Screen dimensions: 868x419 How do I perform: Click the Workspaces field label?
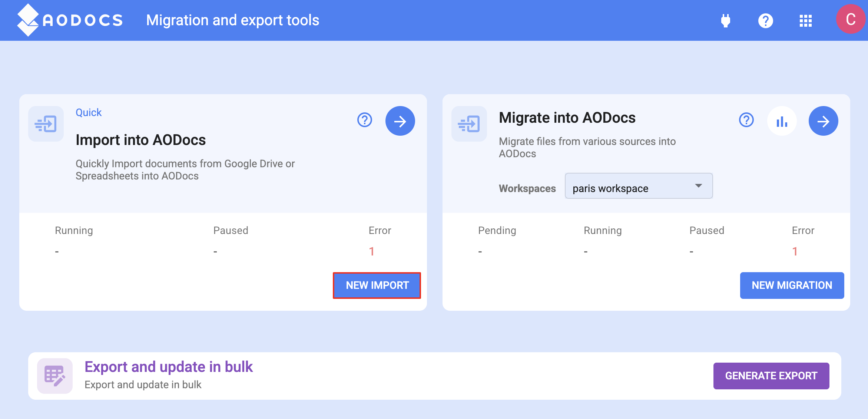(527, 189)
